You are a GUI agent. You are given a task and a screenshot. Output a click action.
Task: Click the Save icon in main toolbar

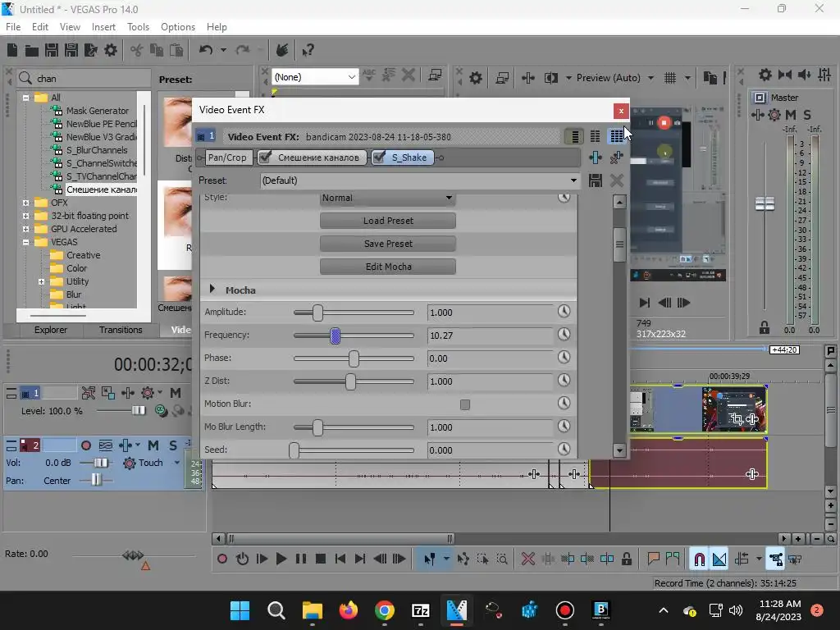point(52,50)
